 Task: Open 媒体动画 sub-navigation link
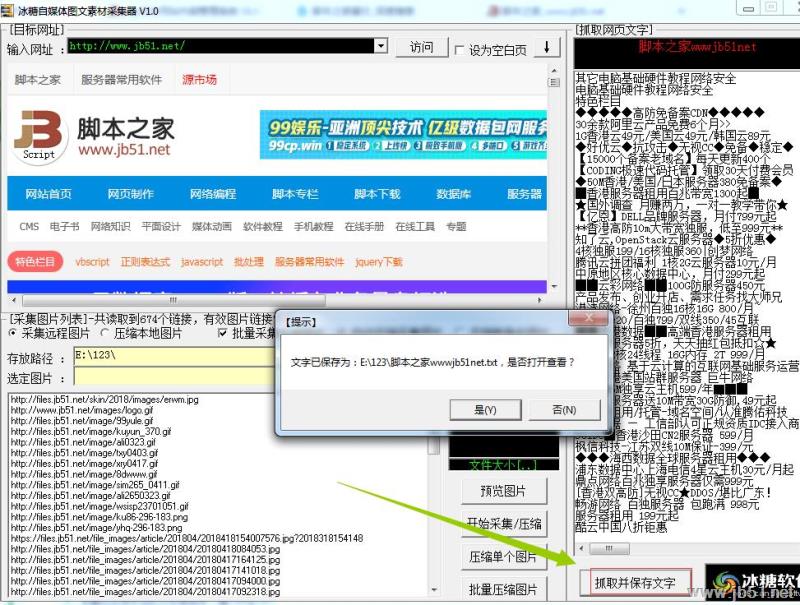point(212,226)
